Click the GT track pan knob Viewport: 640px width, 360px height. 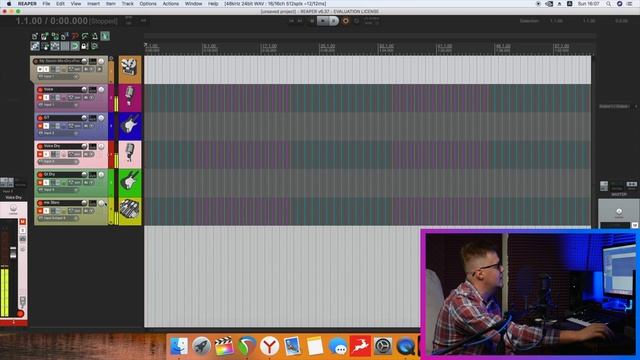pyautogui.click(x=101, y=118)
